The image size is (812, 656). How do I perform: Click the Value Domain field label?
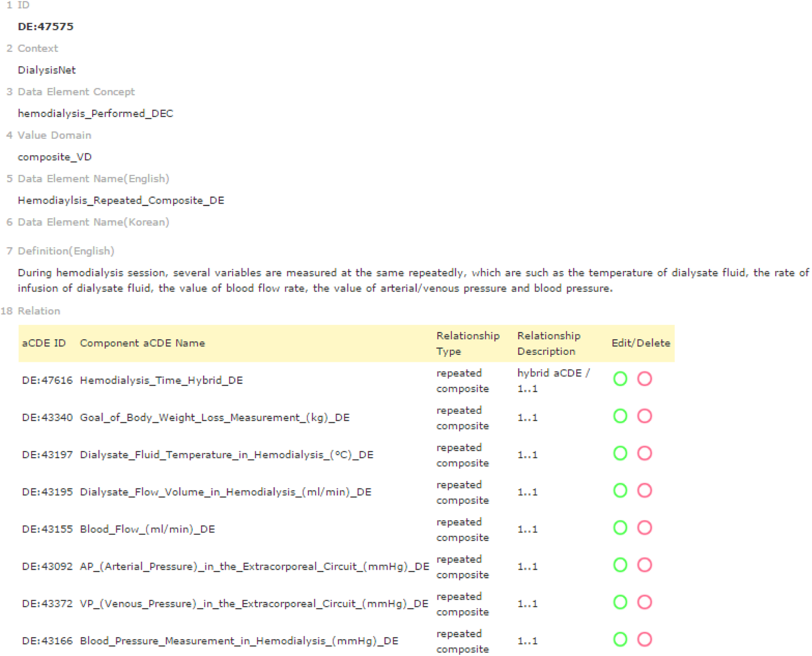(x=54, y=135)
